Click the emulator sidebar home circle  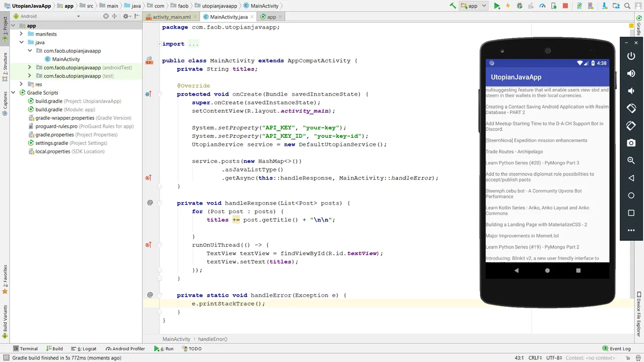tap(631, 195)
